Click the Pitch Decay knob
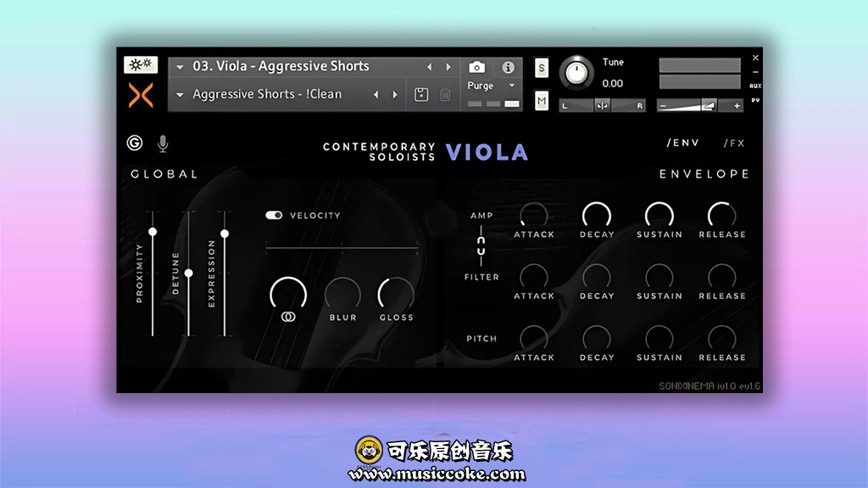 click(597, 338)
